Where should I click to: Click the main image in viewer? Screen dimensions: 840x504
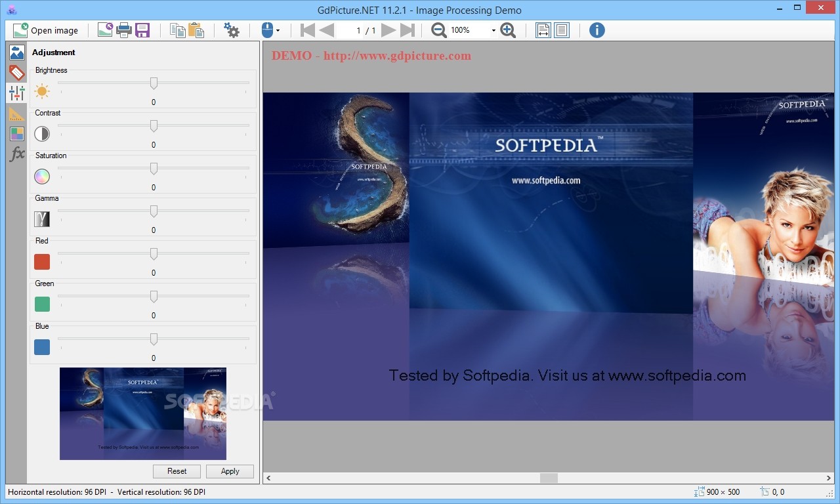(x=549, y=257)
